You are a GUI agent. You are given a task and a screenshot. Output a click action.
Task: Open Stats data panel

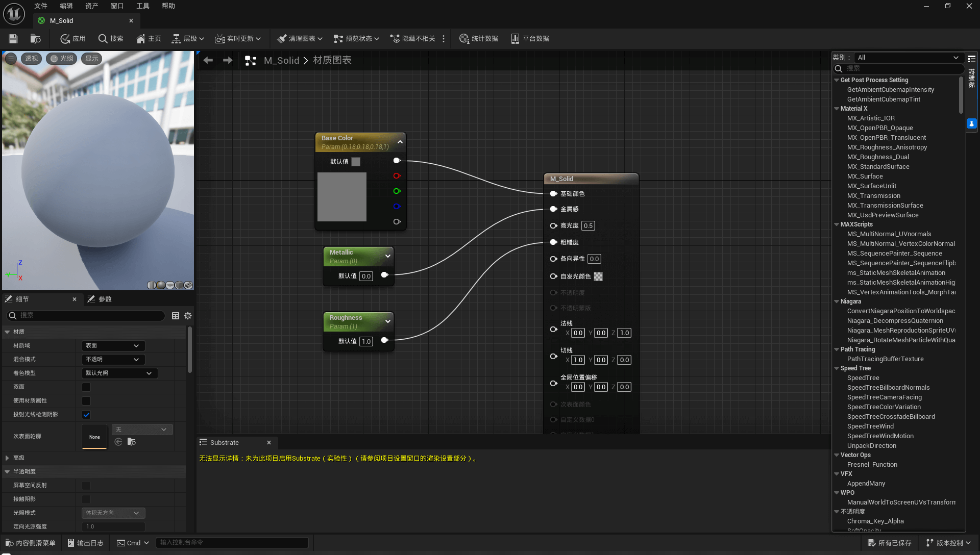click(478, 39)
